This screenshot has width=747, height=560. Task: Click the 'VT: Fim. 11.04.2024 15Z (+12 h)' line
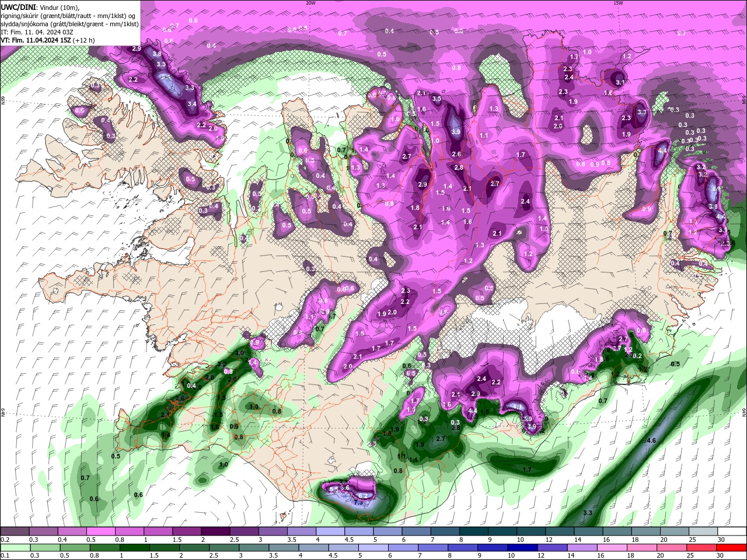48,40
